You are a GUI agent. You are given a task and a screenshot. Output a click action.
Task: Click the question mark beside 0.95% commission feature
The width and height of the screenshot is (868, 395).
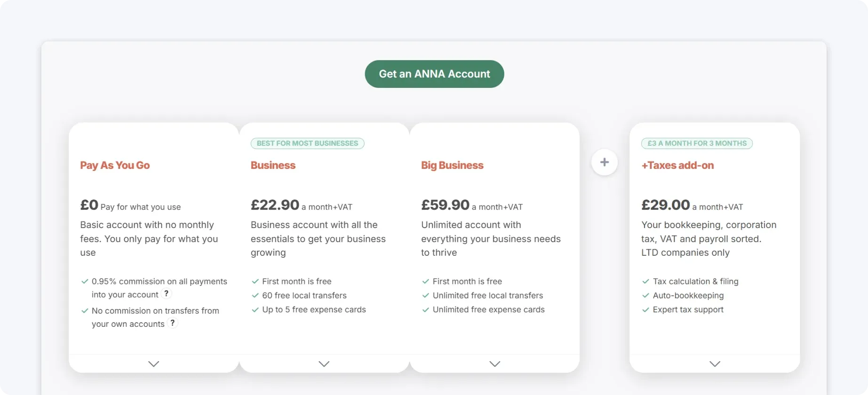click(x=166, y=293)
